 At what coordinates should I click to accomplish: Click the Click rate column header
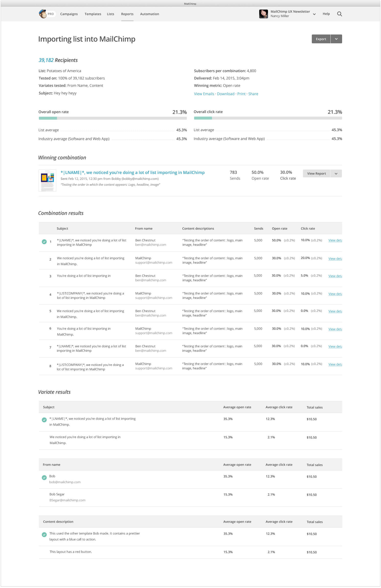(308, 229)
